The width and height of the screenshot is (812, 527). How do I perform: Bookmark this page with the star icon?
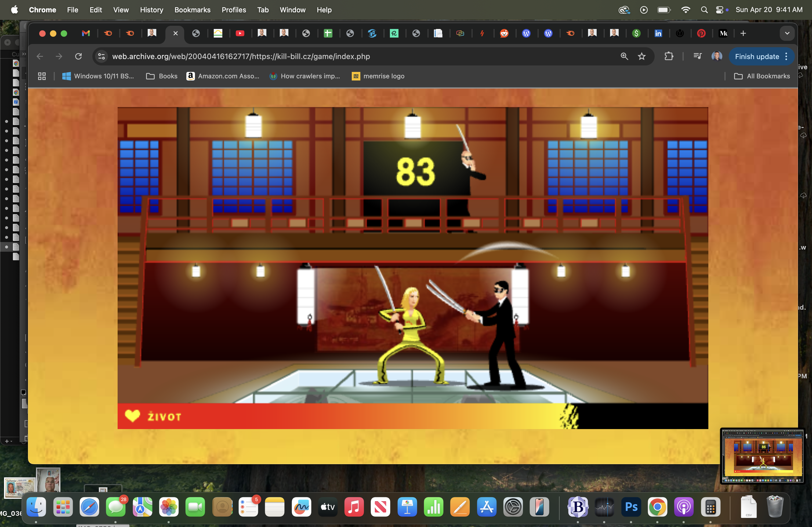[x=642, y=56]
